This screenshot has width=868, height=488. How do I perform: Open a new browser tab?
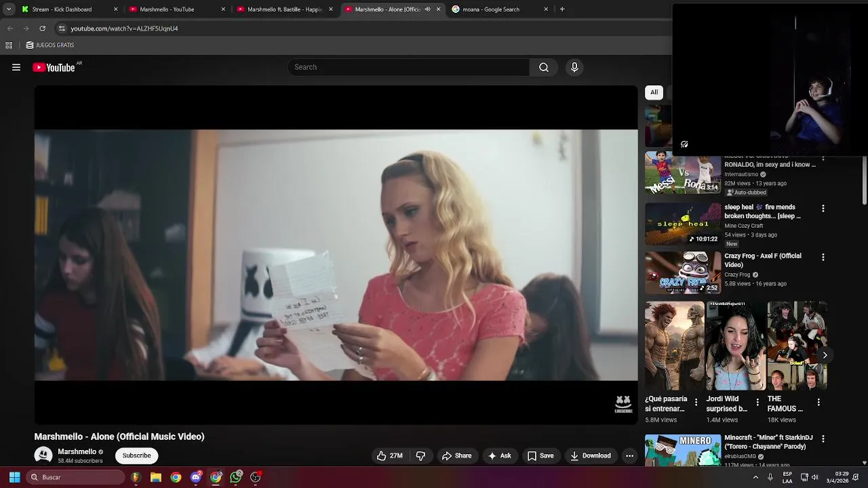pos(562,9)
